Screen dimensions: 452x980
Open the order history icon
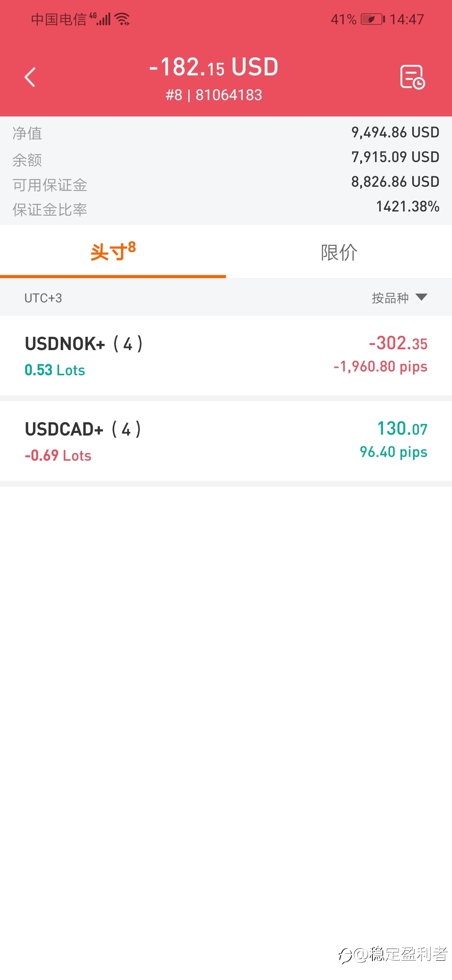pos(412,77)
